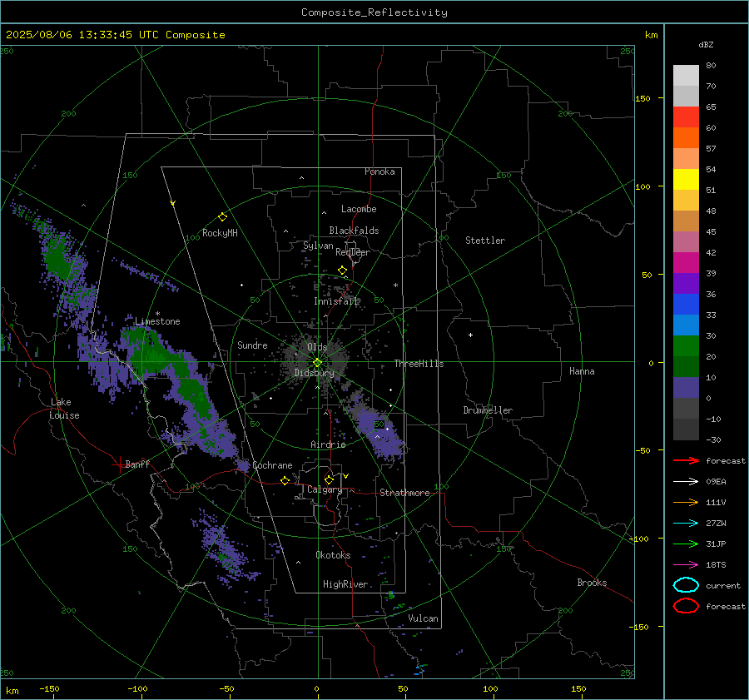The image size is (749, 700).
Task: Click the Strathmore city label
Action: [404, 493]
